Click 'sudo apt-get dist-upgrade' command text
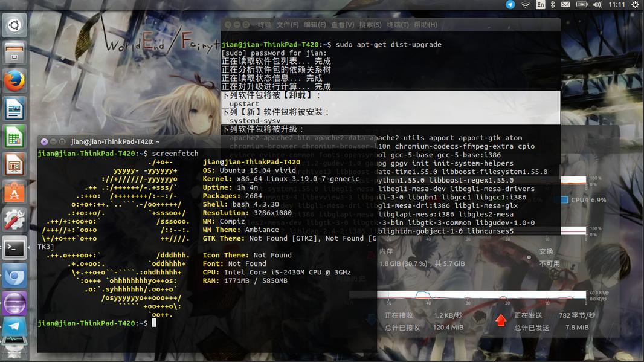The width and height of the screenshot is (644, 362). pos(388,44)
